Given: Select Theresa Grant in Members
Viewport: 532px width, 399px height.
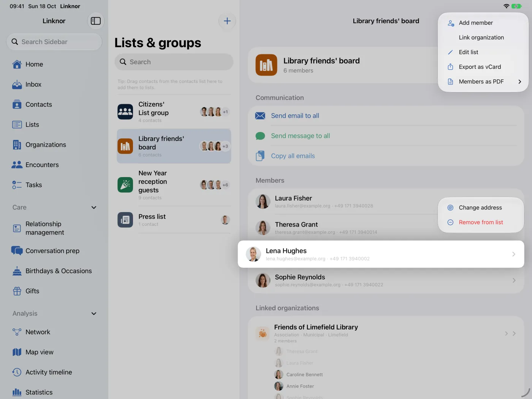Looking at the screenshot, I should point(343,228).
